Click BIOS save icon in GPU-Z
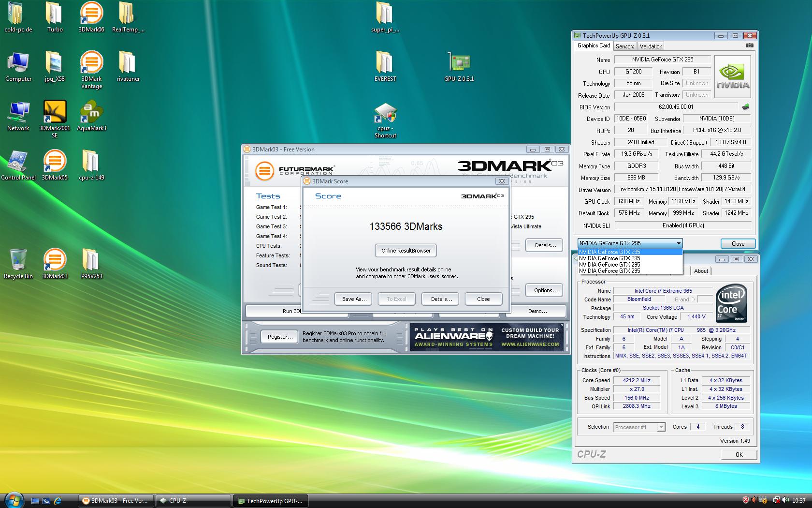The image size is (812, 508). tap(746, 107)
